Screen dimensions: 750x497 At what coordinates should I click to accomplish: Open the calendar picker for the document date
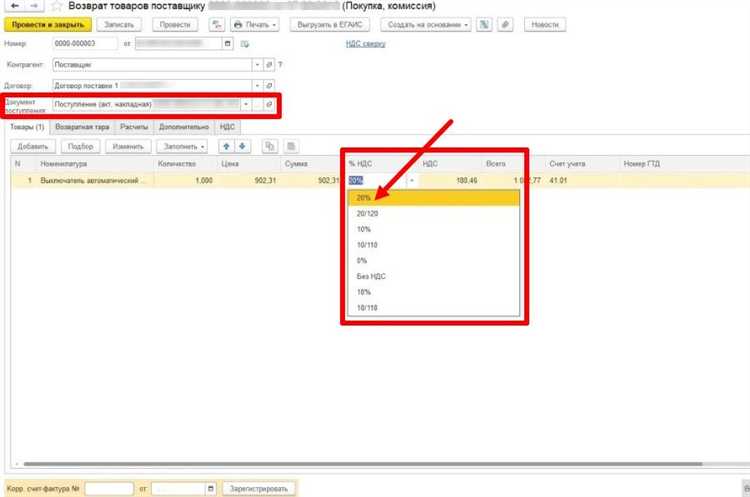point(228,44)
